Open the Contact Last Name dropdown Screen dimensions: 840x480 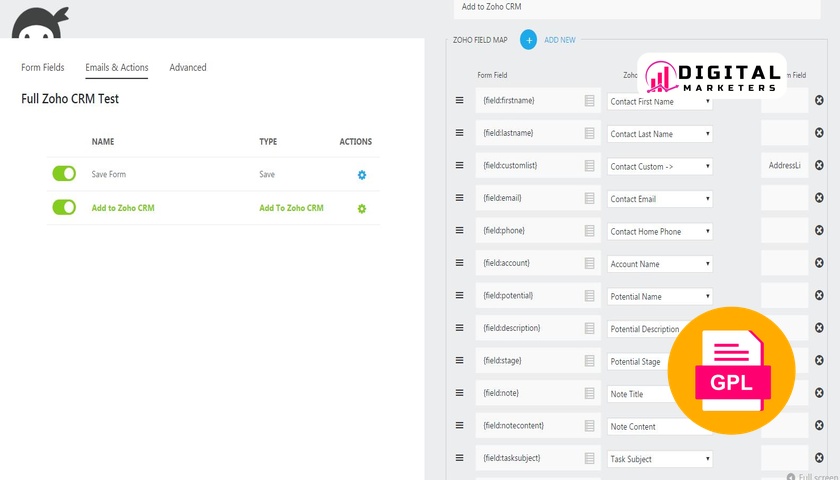pyautogui.click(x=659, y=134)
